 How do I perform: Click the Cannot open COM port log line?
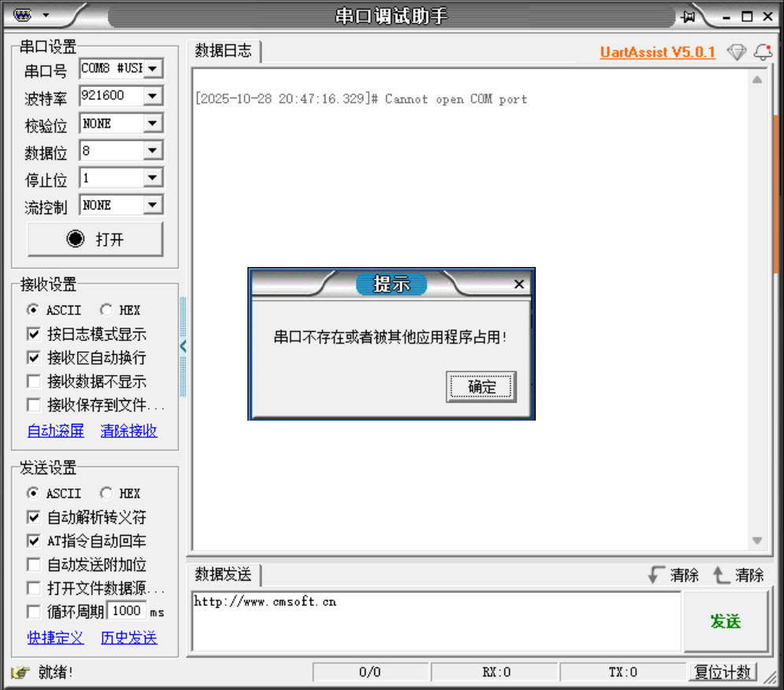(x=361, y=99)
